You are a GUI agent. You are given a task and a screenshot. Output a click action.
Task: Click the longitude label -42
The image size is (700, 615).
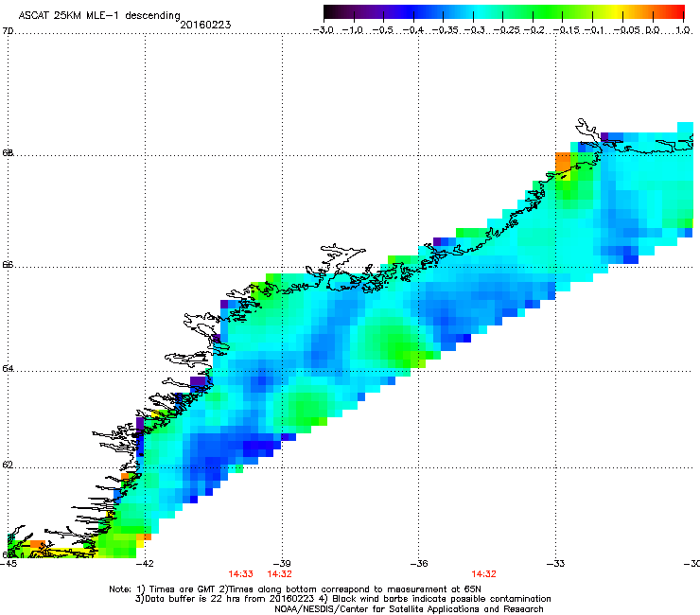[x=145, y=564]
